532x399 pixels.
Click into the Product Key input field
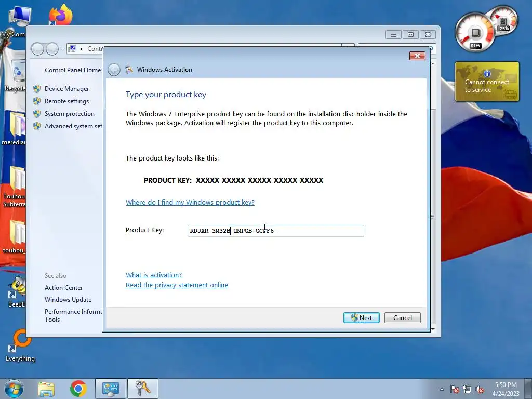point(275,231)
